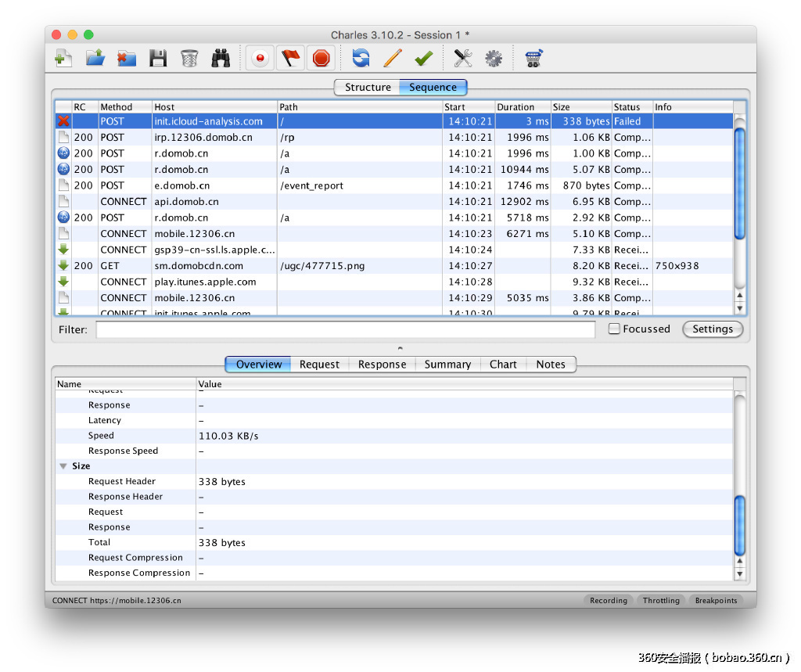This screenshot has height=672, width=801.
Task: Switch to the Structure view tab
Action: (368, 88)
